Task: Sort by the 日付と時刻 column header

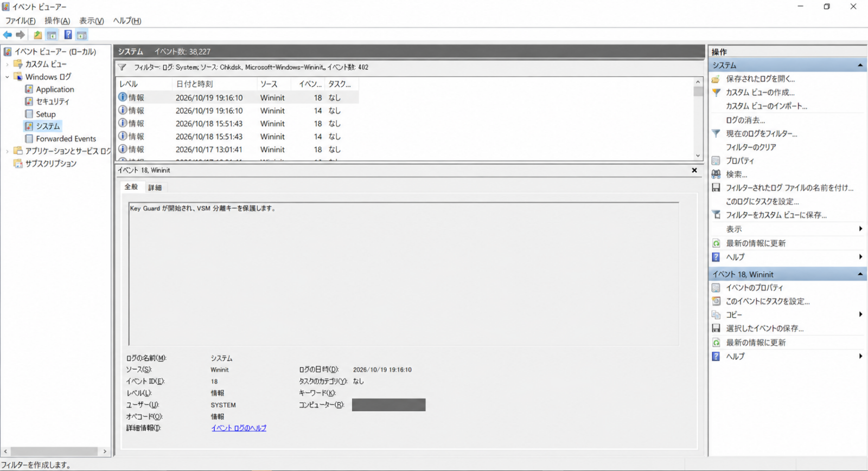Action: coord(214,84)
